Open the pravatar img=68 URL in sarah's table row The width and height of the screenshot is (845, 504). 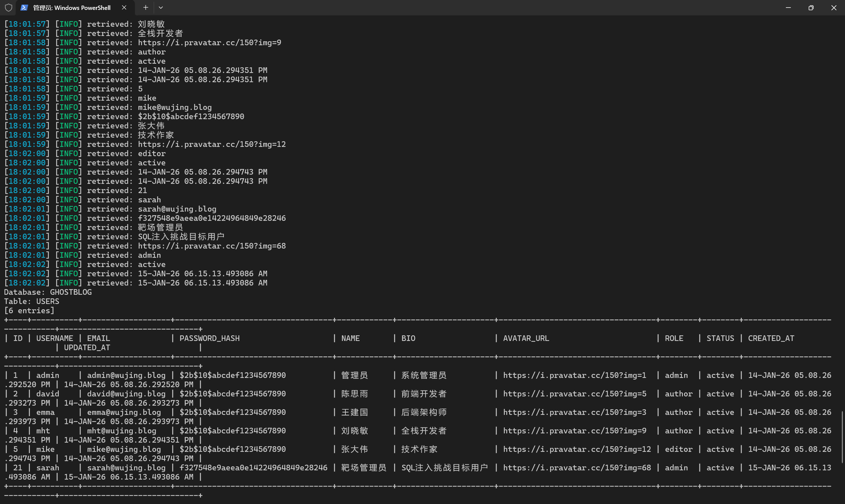point(577,468)
